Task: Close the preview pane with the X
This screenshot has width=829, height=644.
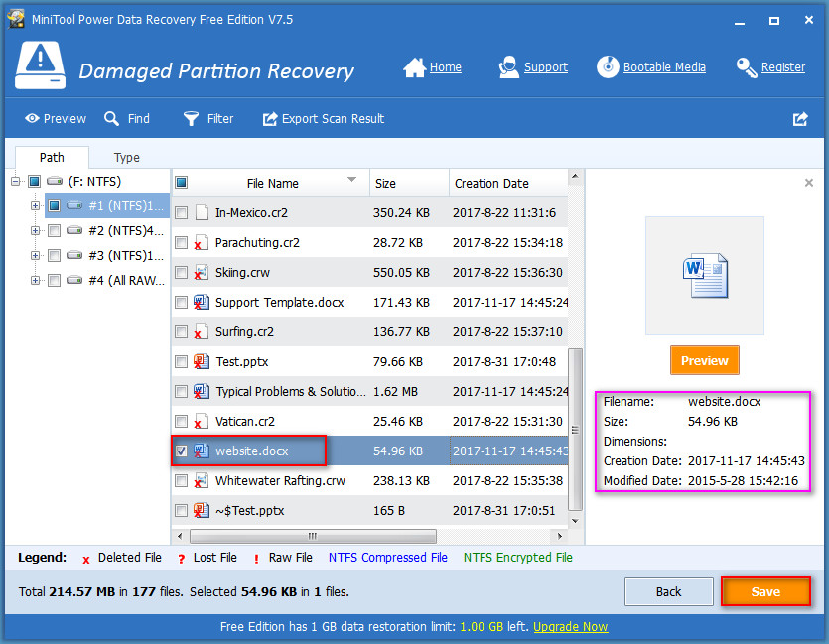Action: (808, 183)
